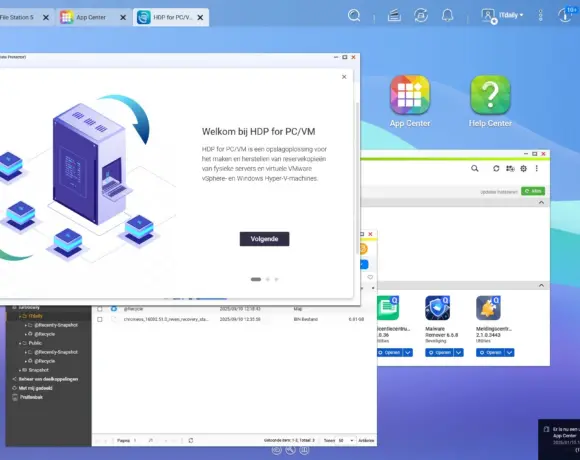Click page number field in File Station pager
This screenshot has height=460, width=580.
[x=136, y=440]
